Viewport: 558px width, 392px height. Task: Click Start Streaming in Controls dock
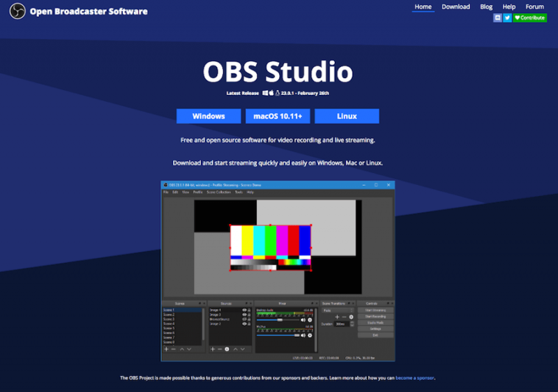(x=375, y=310)
